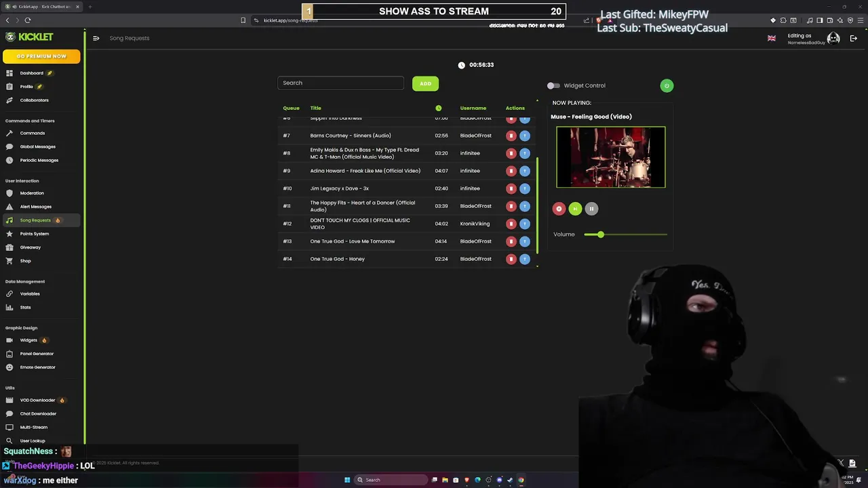
Task: Click the Kicklet logo
Action: pyautogui.click(x=29, y=37)
